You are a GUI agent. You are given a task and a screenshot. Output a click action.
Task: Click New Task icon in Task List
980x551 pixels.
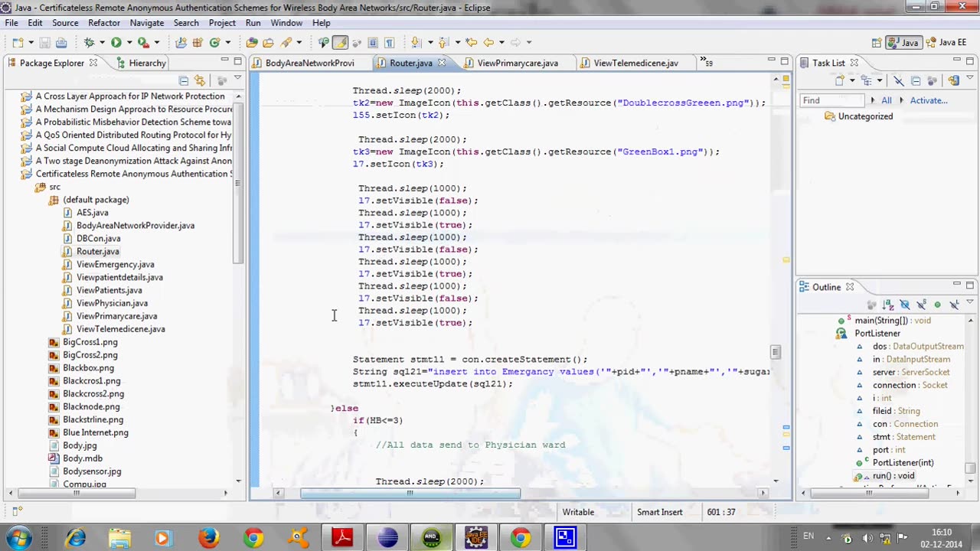pos(839,80)
